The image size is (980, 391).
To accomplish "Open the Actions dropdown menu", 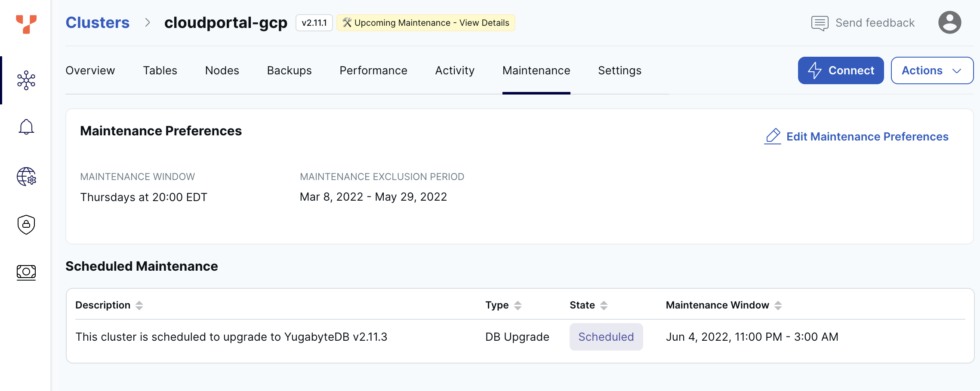I will coord(932,70).
